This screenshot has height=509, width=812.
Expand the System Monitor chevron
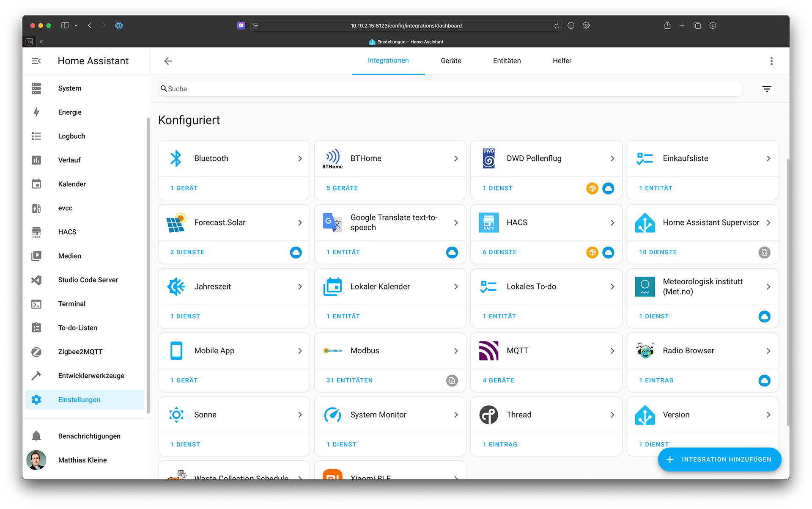pos(456,415)
